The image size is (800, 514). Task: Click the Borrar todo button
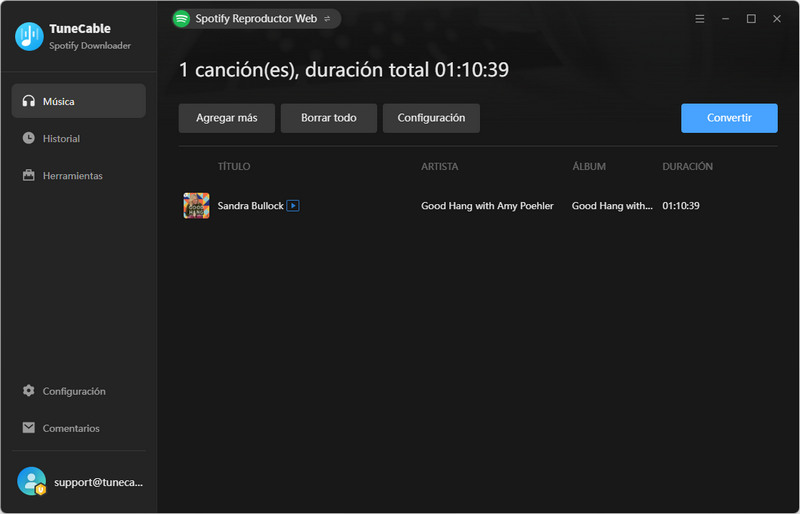coord(329,118)
